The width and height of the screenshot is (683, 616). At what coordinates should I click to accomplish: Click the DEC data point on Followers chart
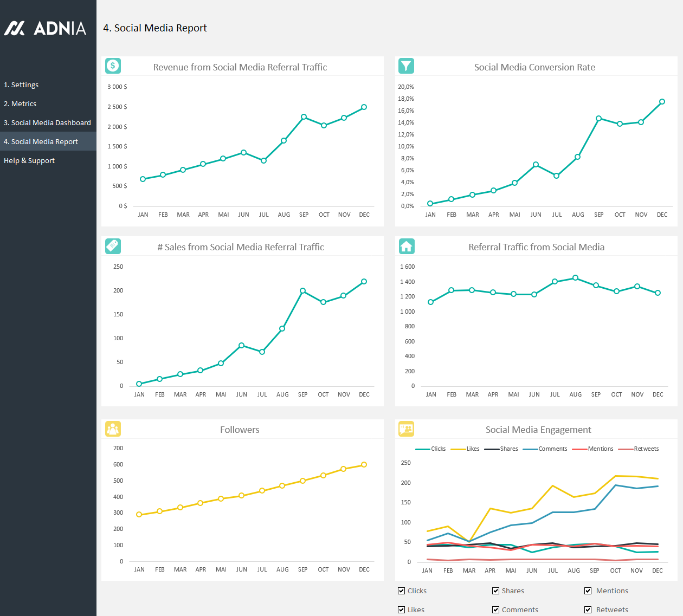click(x=364, y=464)
